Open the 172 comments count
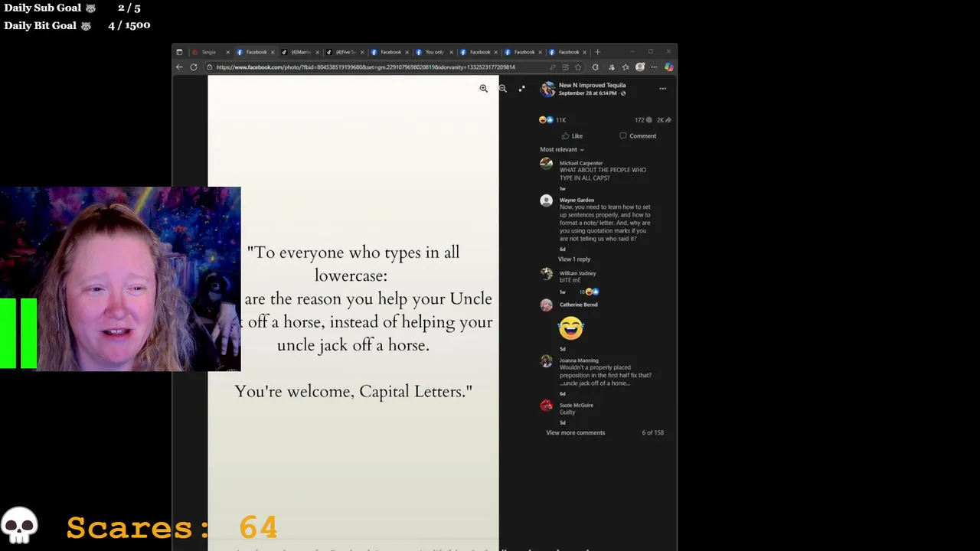The image size is (980, 551). click(643, 120)
